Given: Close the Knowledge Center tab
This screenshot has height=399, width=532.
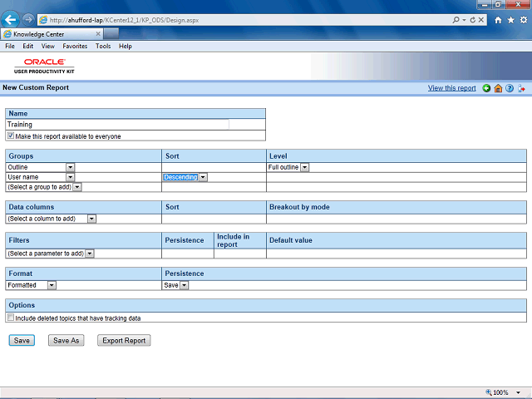Looking at the screenshot, I should tap(98, 34).
